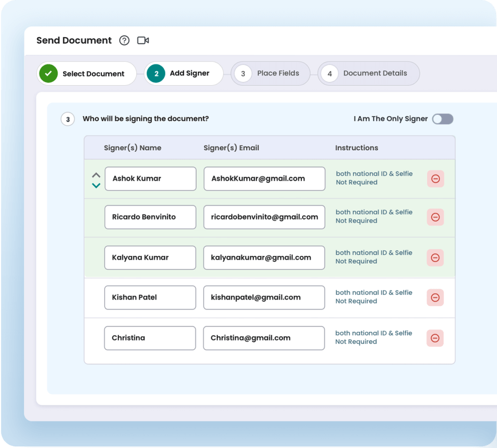Click the Kishan Patel name field

150,298
